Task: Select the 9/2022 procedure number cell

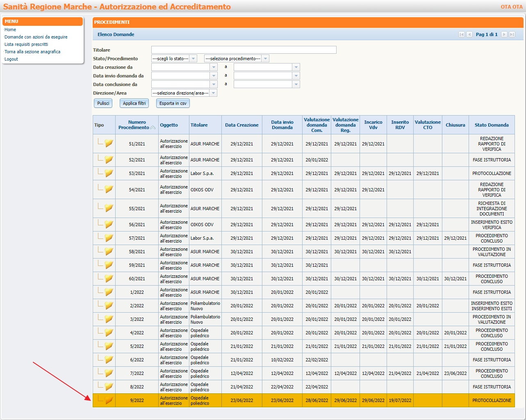Action: [x=137, y=400]
